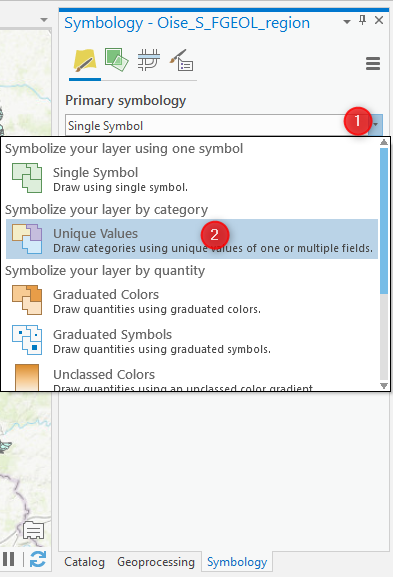Click the refresh map icon
Viewport: 393px width, 577px height.
pyautogui.click(x=38, y=559)
